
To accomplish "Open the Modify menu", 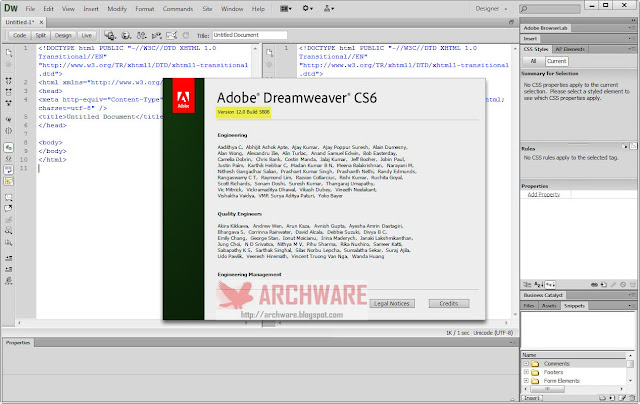I will (117, 9).
